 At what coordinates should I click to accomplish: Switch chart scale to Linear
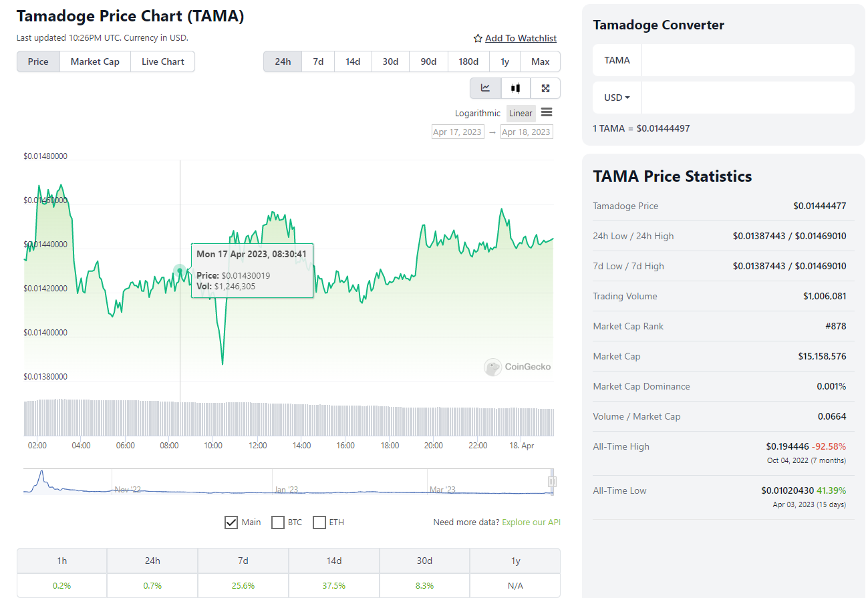click(521, 114)
